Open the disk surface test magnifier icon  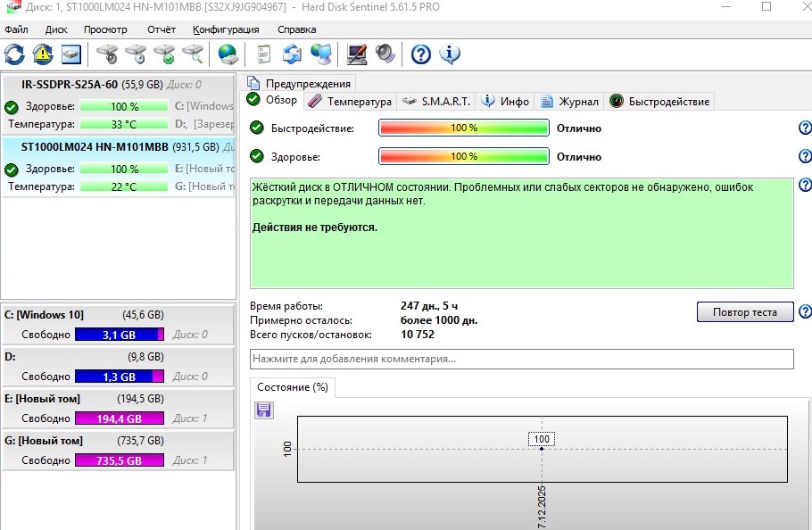pyautogui.click(x=192, y=54)
